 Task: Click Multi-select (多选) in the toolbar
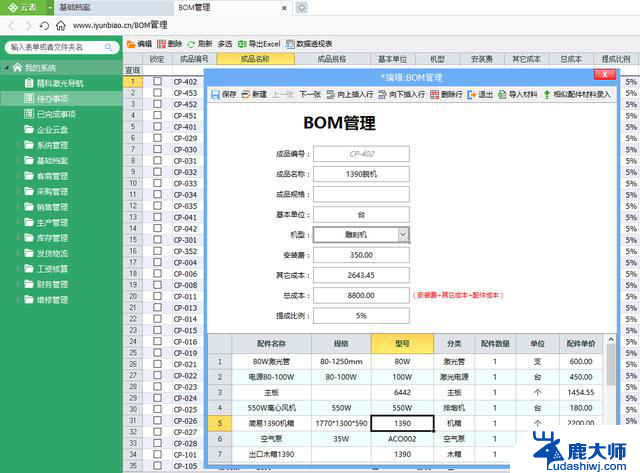point(225,44)
